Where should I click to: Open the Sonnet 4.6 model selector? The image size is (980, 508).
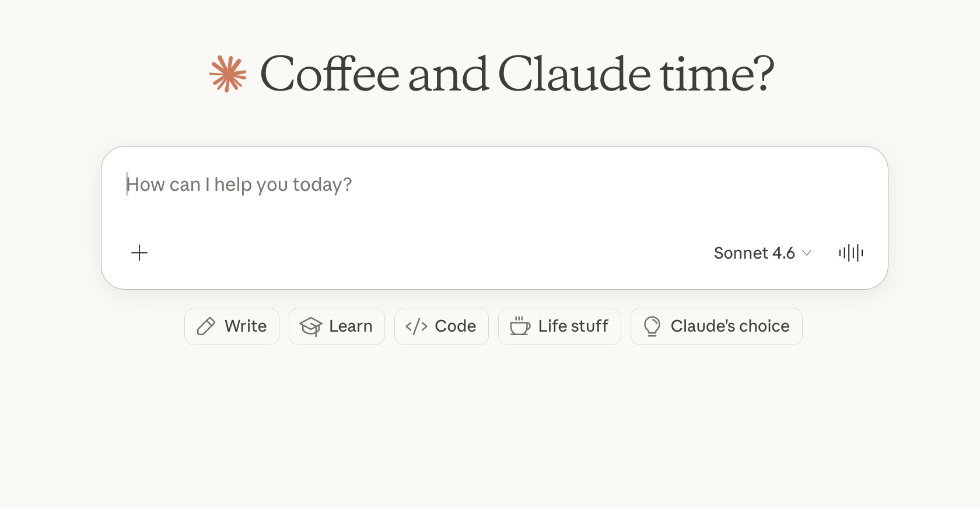[x=754, y=253]
